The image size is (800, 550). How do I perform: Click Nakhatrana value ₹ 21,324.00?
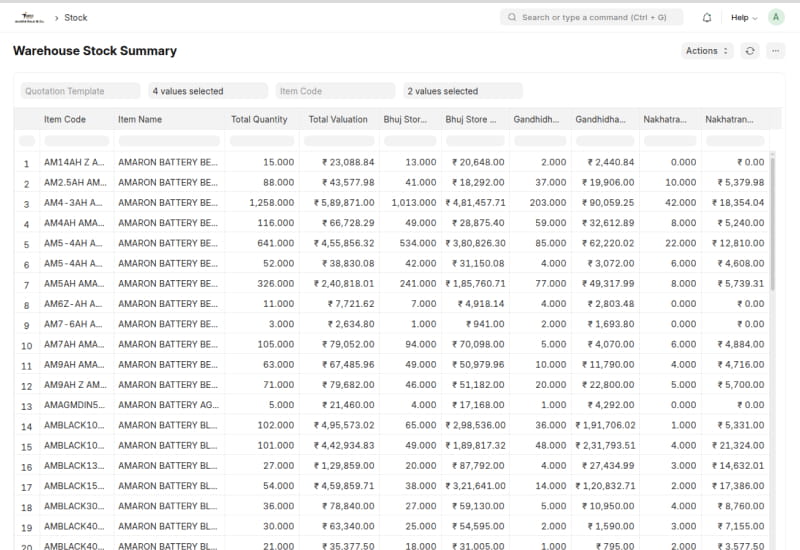click(x=738, y=445)
